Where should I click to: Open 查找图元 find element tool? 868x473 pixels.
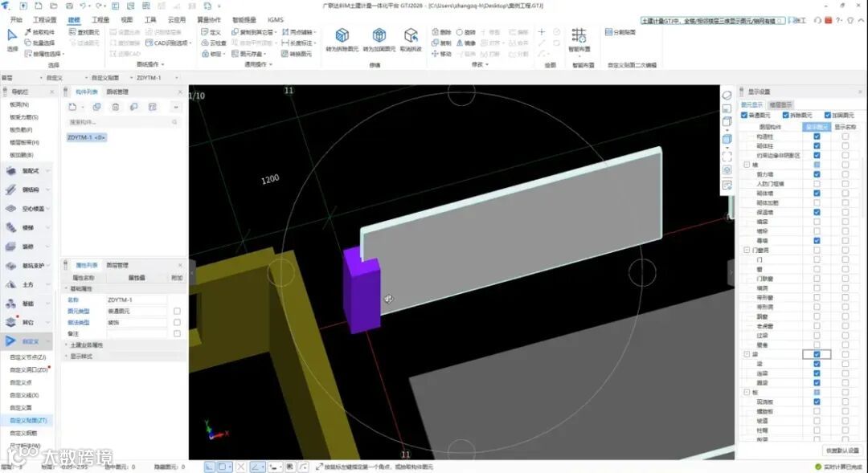(84, 32)
